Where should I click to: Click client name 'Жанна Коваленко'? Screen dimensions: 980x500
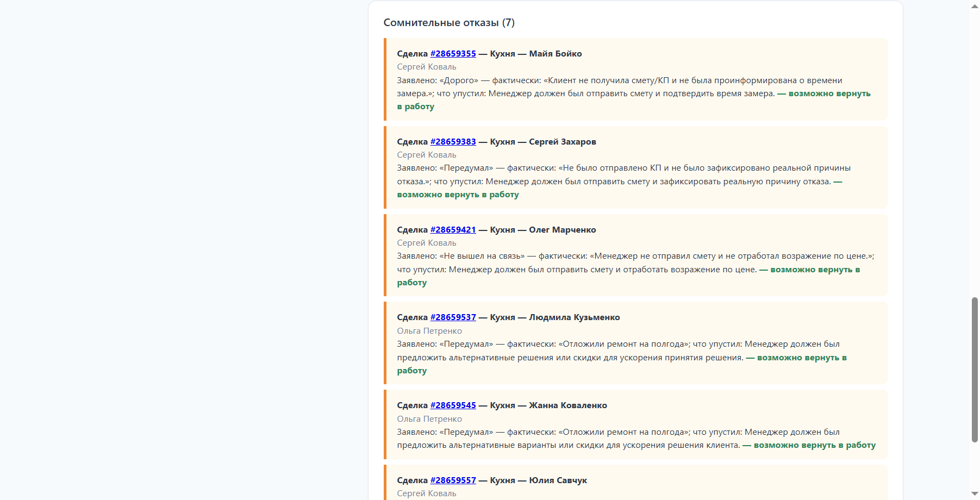(x=568, y=405)
